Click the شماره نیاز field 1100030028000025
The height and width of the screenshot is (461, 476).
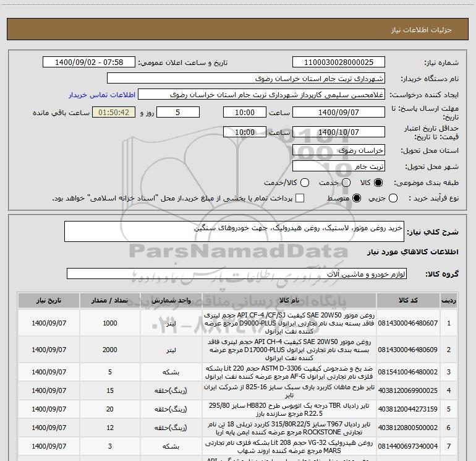click(x=339, y=62)
